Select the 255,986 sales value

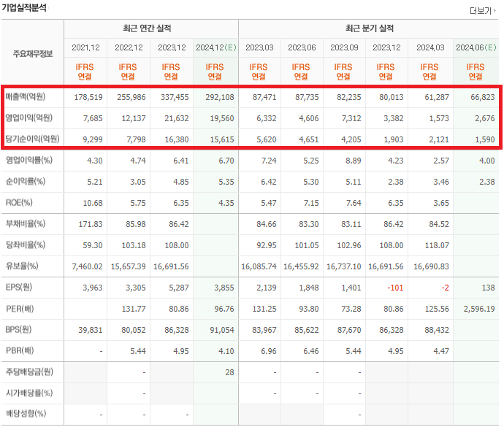[x=131, y=97]
